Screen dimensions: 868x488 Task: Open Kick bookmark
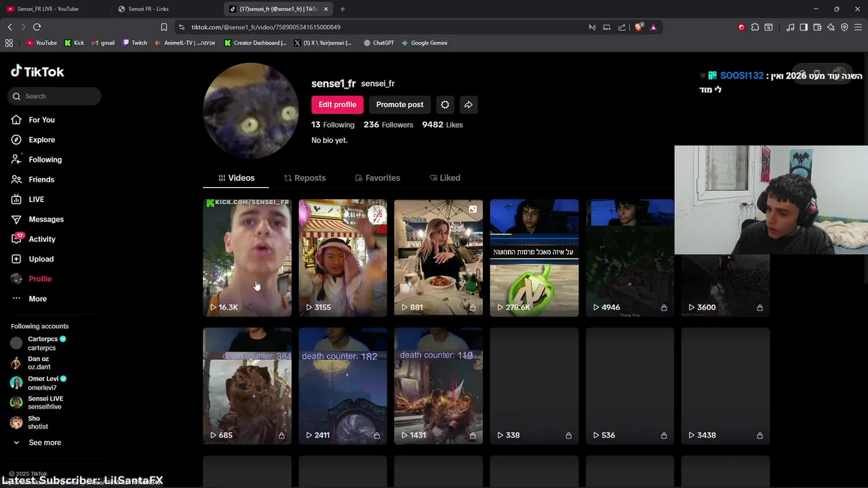tap(74, 43)
